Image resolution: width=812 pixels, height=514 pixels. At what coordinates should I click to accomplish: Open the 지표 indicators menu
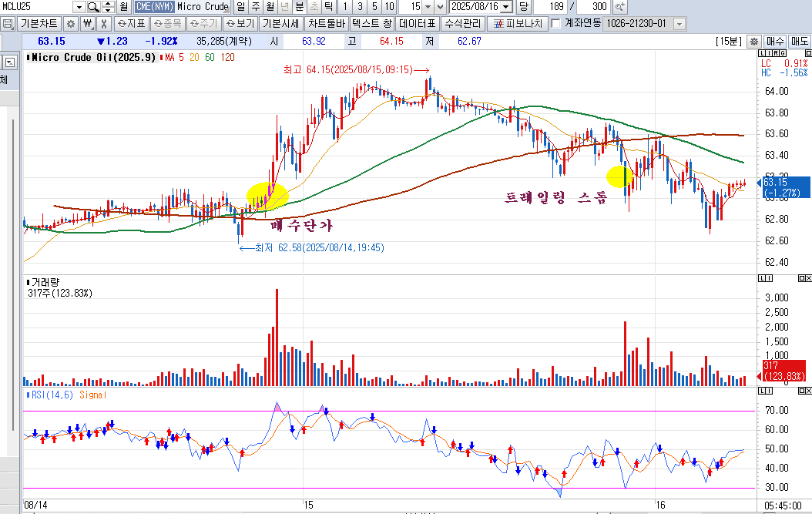132,24
